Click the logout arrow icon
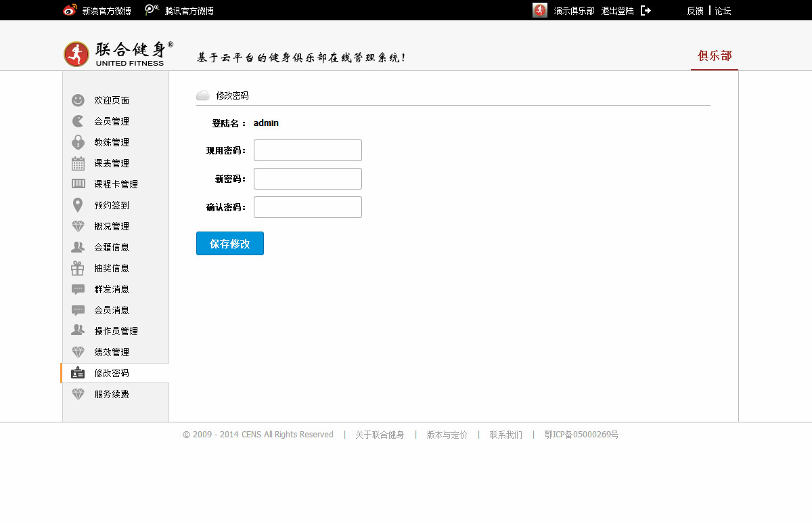Viewport: 812px width, 524px height. click(646, 10)
